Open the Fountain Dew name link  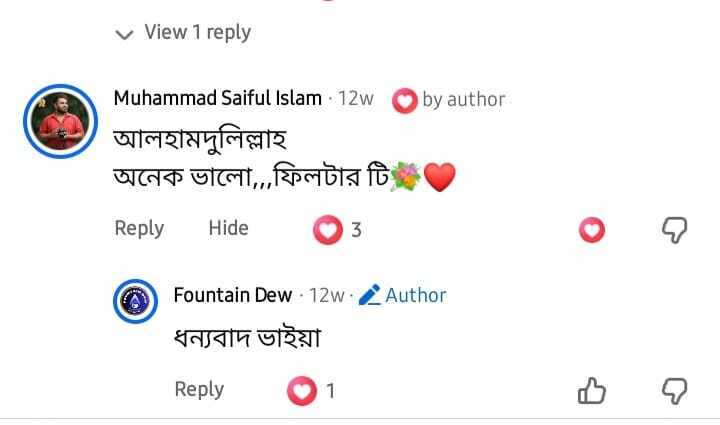coord(233,295)
